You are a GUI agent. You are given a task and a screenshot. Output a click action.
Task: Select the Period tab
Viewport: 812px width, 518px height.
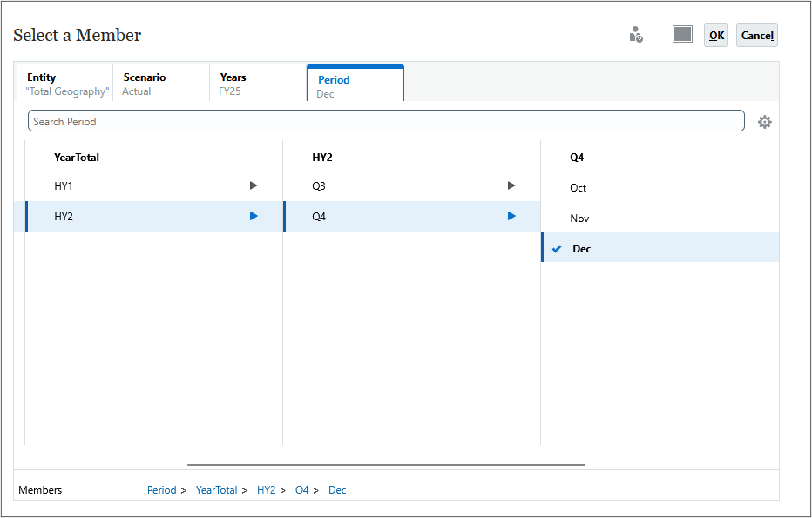[355, 84]
